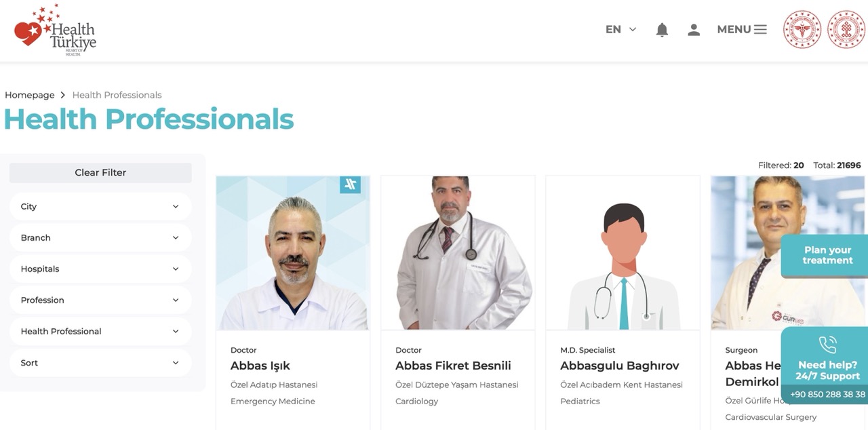
Task: Open the MENU hamburger icon
Action: click(760, 30)
